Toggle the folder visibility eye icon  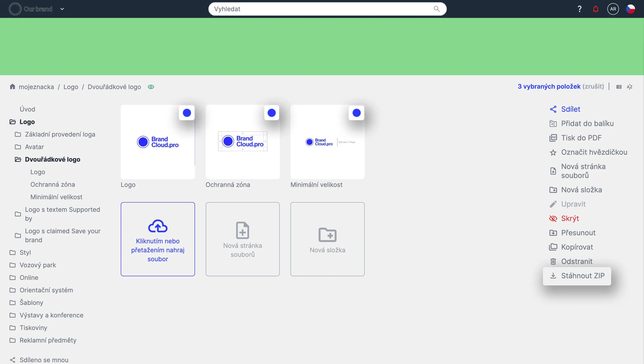pyautogui.click(x=151, y=87)
